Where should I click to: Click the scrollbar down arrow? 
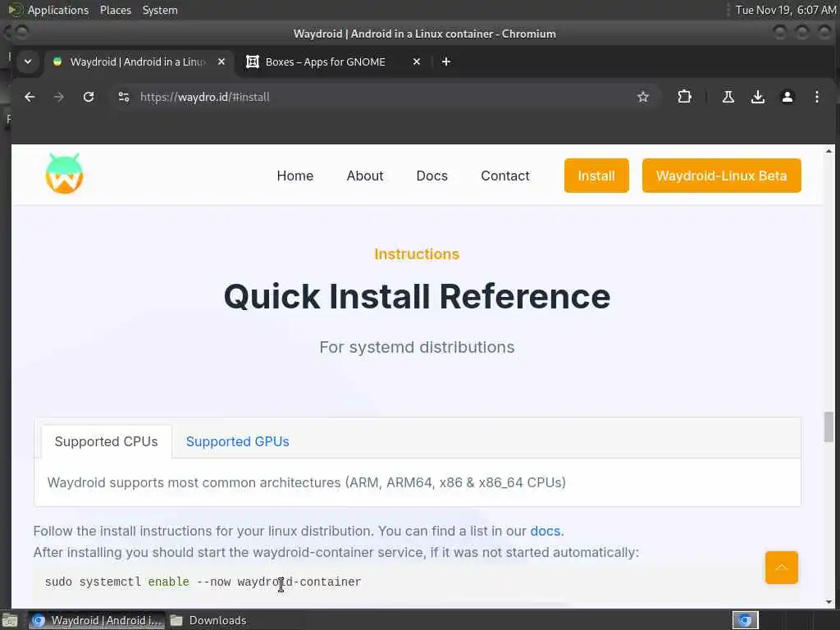click(829, 601)
